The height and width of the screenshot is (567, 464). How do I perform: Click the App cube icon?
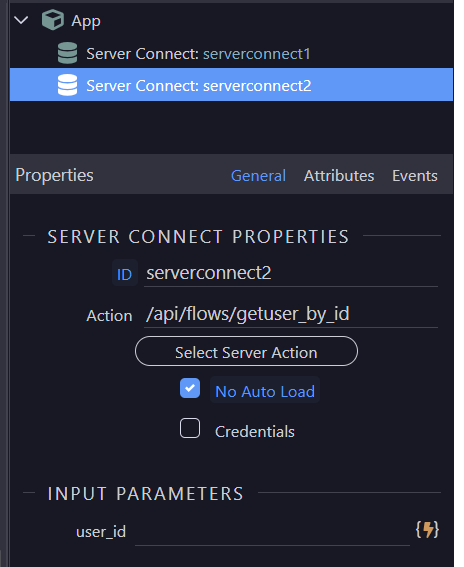click(53, 20)
